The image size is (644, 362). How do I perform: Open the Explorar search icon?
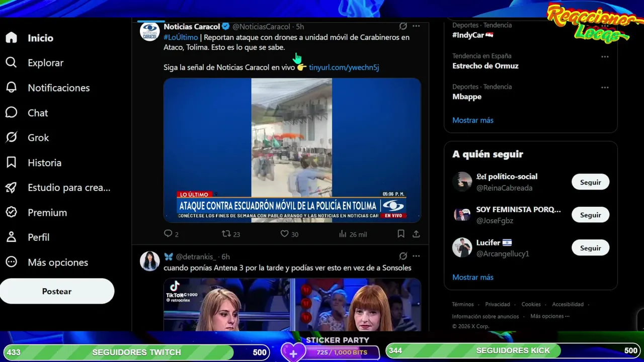(x=11, y=62)
